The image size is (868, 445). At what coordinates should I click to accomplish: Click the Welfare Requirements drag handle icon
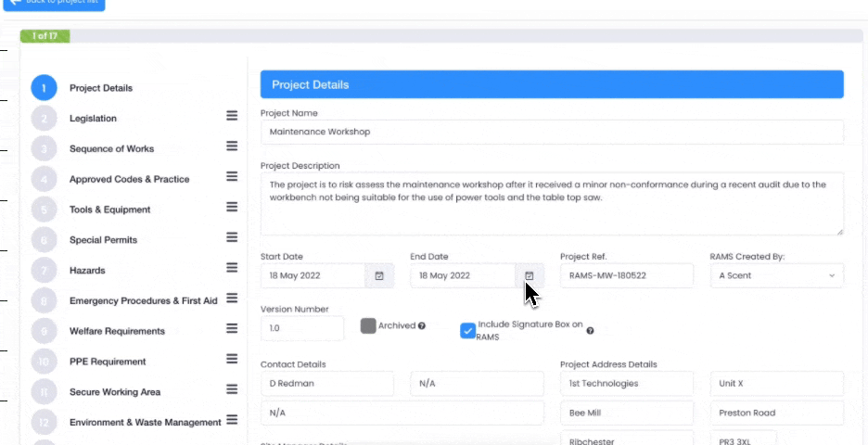click(232, 328)
